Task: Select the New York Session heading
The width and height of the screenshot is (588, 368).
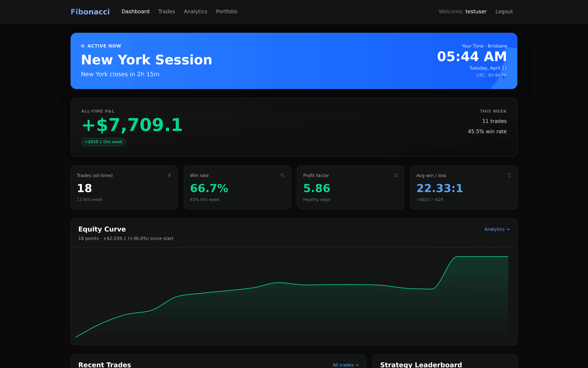Action: click(146, 60)
